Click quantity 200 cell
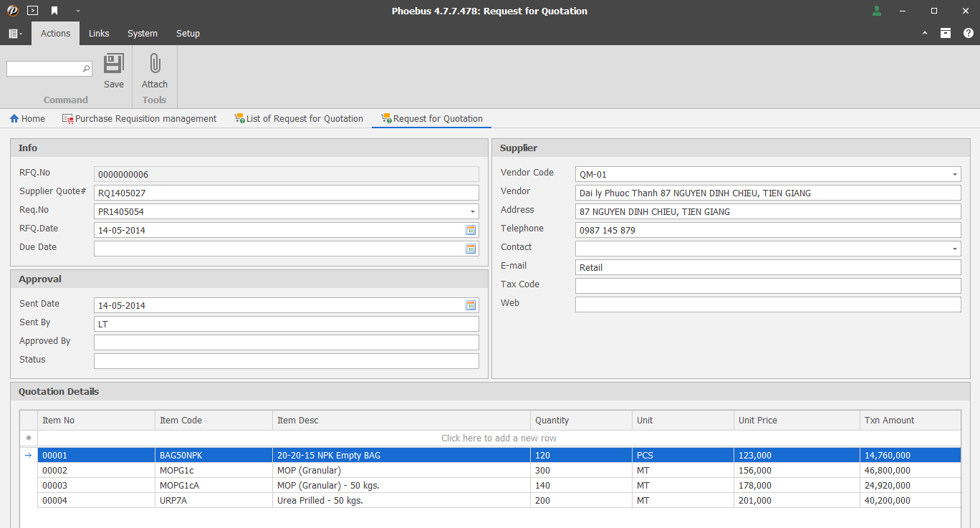Screen dimensions: 980x528 [581, 501]
